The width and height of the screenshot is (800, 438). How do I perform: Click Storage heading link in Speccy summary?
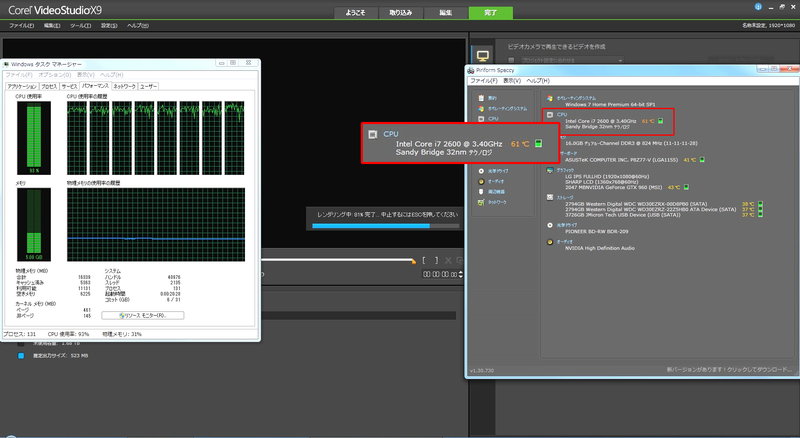coord(565,198)
